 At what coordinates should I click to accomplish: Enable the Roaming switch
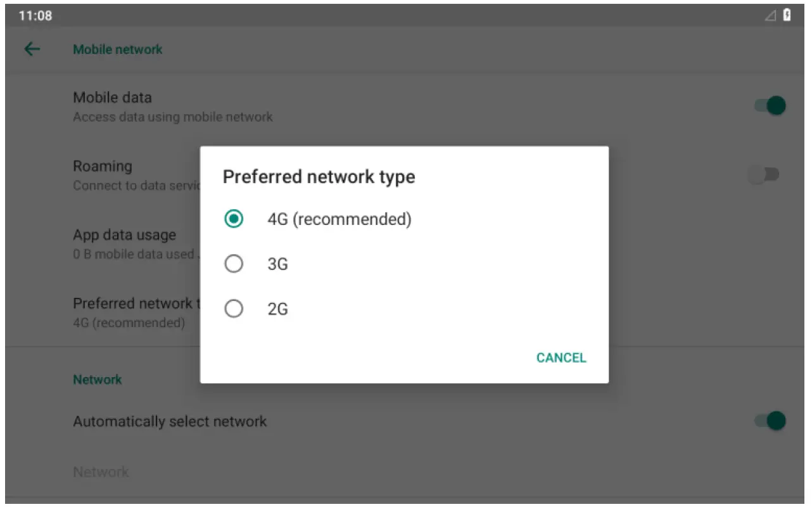coord(763,174)
